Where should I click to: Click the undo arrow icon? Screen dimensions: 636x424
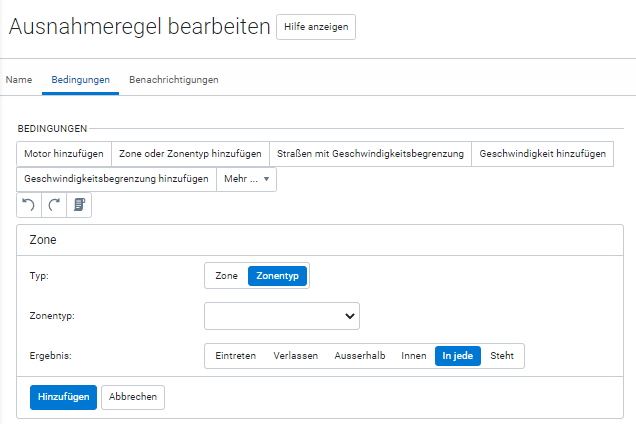[x=29, y=204]
